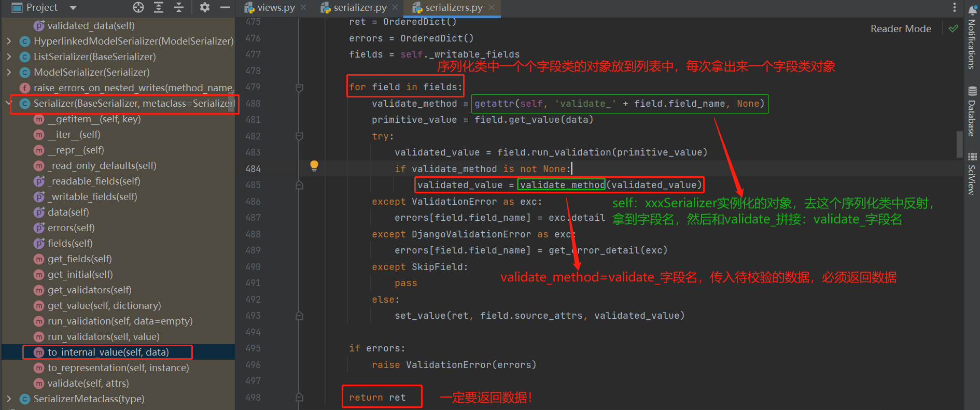Image resolution: width=980 pixels, height=410 pixels.
Task: Fold the try block at line 482
Action: [299, 136]
